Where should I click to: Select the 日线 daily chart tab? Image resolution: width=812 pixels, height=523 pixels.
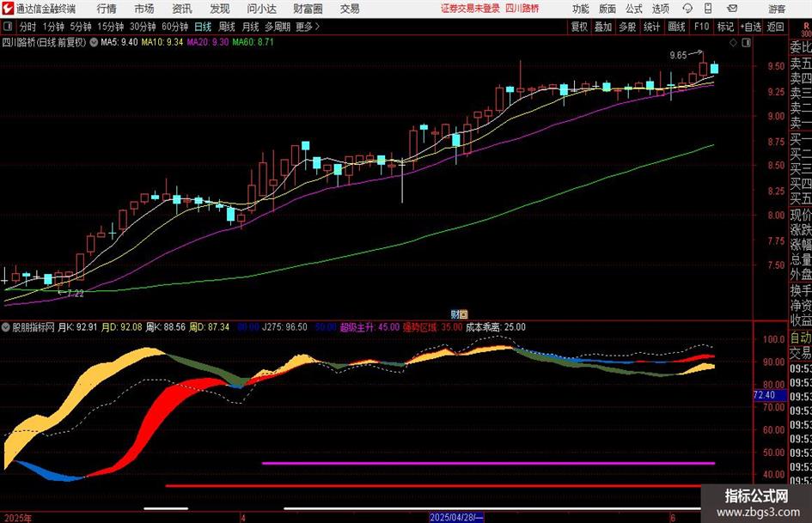[203, 27]
